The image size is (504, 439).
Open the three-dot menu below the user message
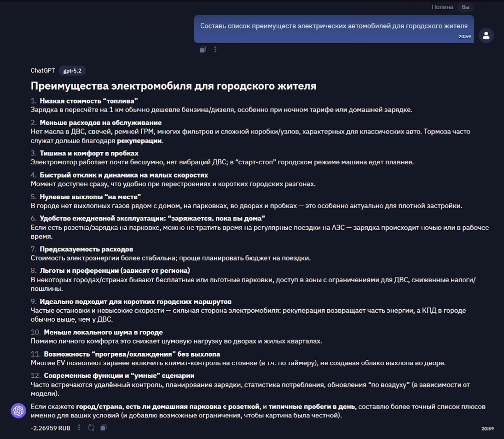point(215,49)
